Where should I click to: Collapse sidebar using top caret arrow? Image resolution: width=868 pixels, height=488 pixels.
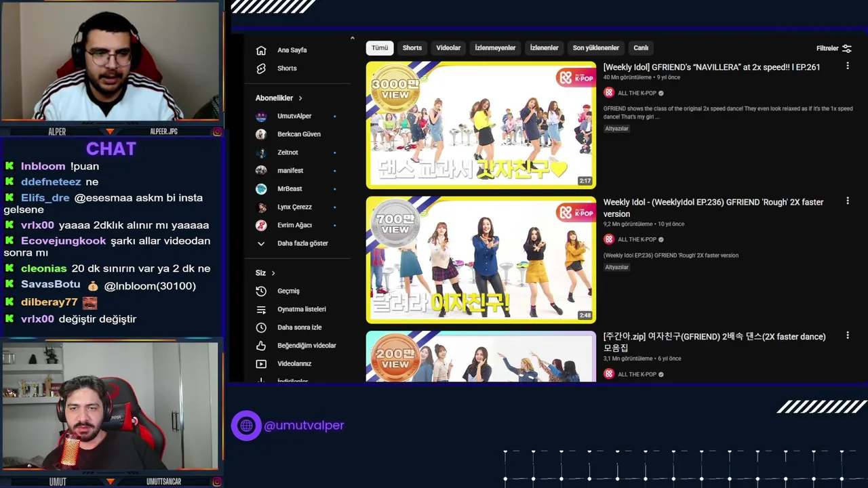pos(352,38)
